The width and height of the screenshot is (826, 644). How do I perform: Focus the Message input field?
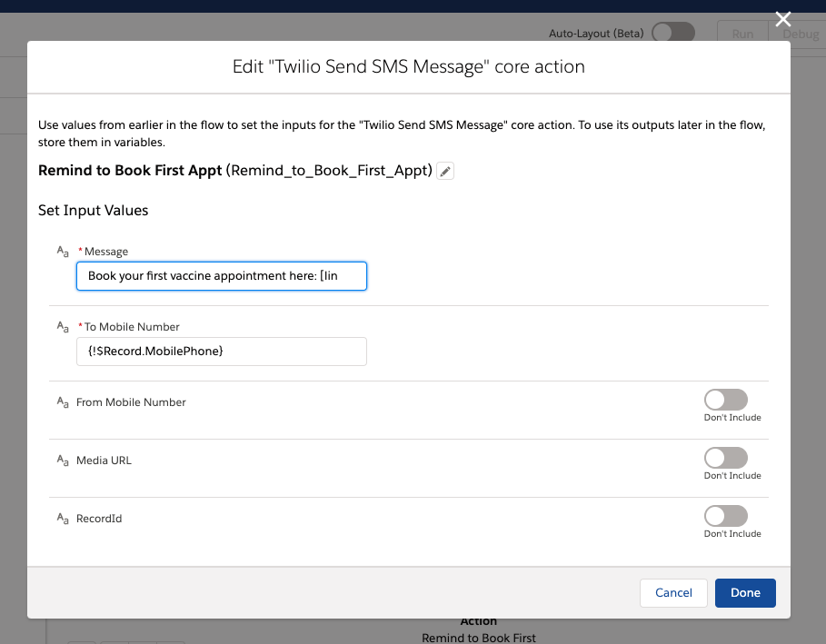[x=221, y=276]
